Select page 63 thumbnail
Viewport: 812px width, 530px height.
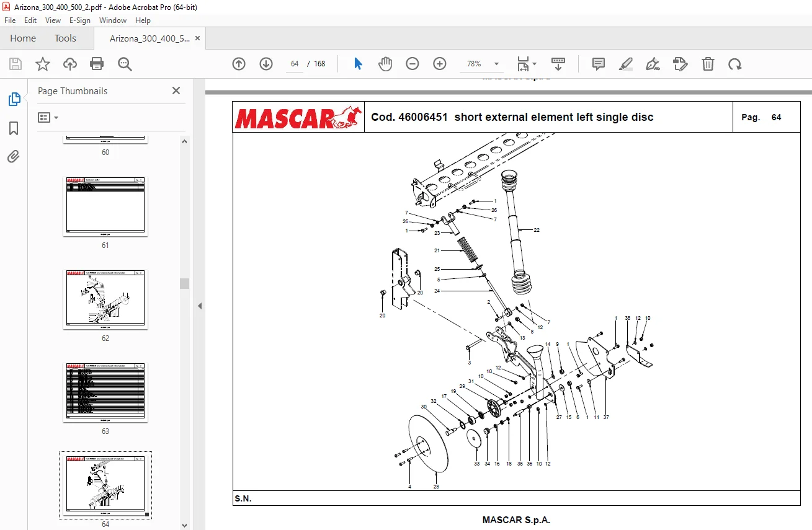[x=105, y=392]
